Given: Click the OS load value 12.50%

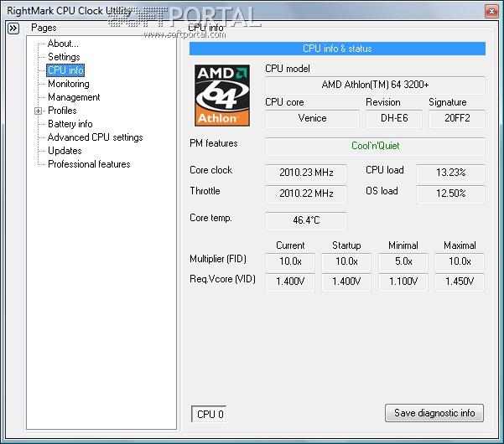Looking at the screenshot, I should (450, 194).
